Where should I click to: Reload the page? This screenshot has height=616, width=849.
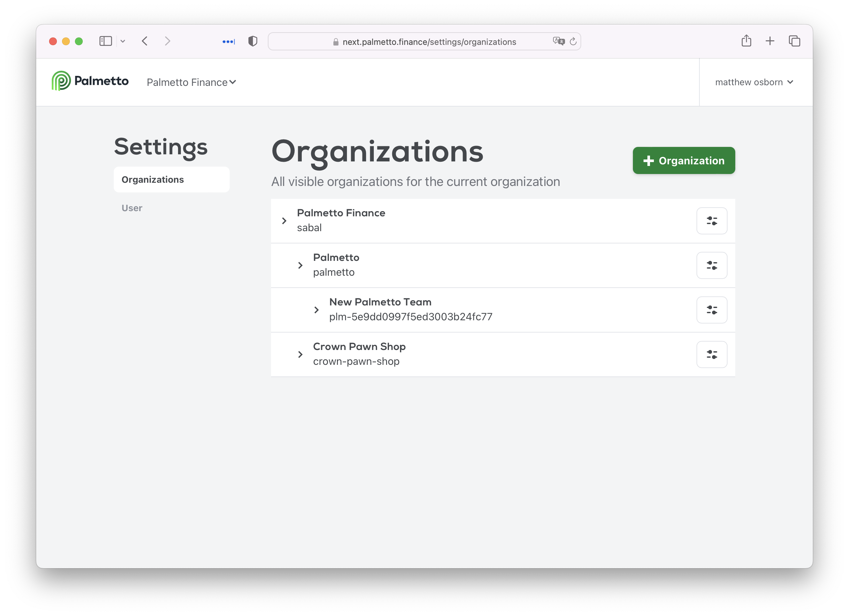tap(573, 42)
